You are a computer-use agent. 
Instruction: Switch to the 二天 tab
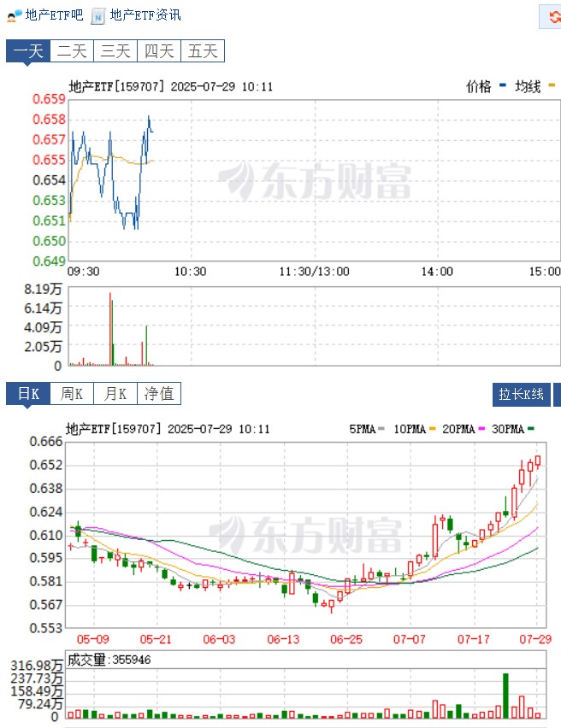pos(72,51)
